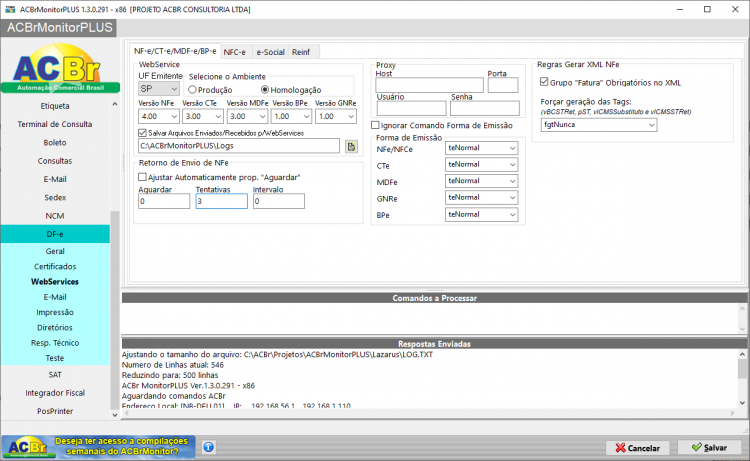Viewport: 750px width, 461px height.
Task: Open the Versão MDFe dropdown
Action: tap(247, 116)
